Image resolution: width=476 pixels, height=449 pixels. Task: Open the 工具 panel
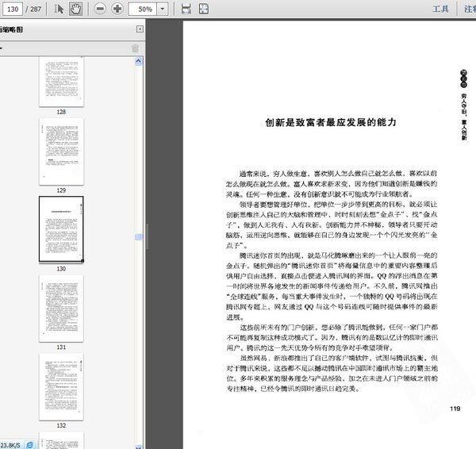(x=440, y=9)
